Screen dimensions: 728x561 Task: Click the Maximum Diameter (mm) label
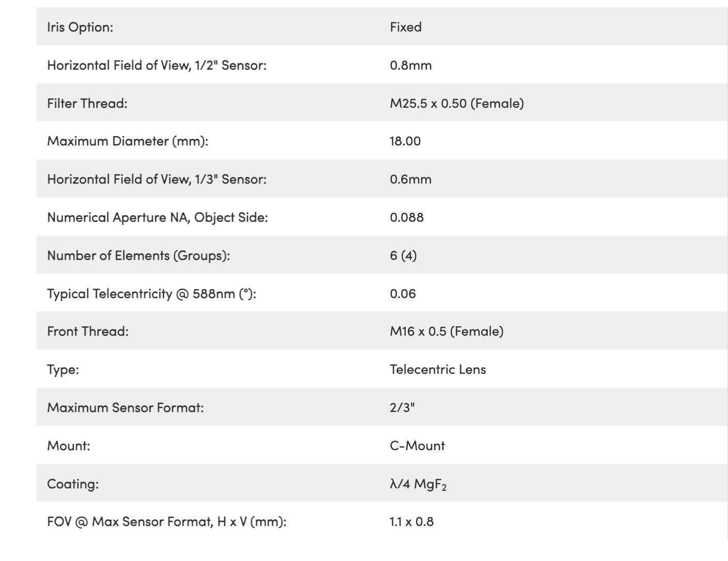[128, 141]
